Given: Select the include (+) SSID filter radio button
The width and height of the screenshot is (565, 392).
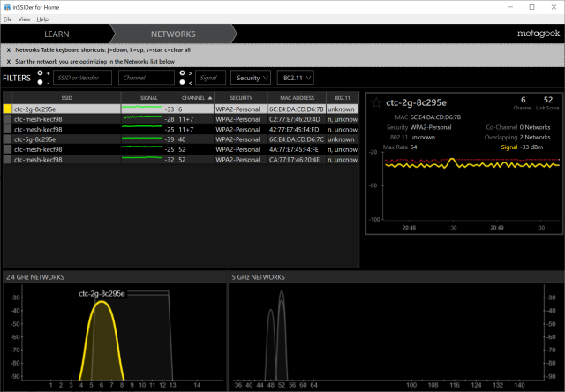Looking at the screenshot, I should point(40,72).
